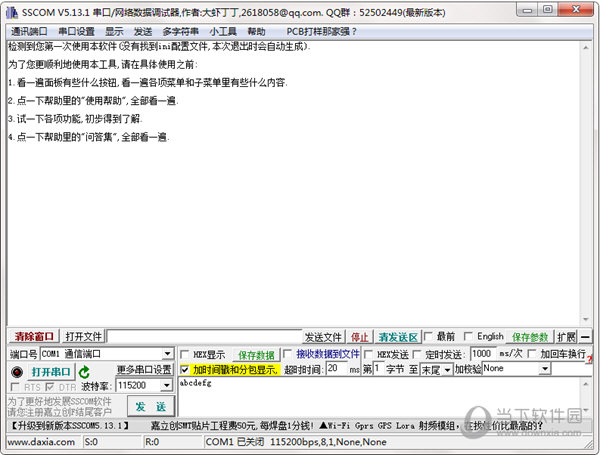This screenshot has width=600, height=455.
Task: Click the green refresh port icon
Action: [85, 371]
